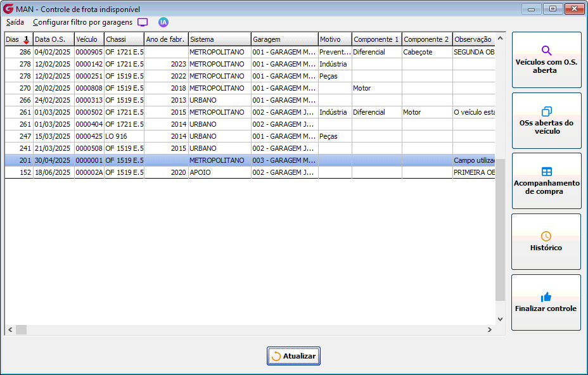Click Veículos com O.S. aberta button text
This screenshot has width=588, height=375.
546,67
